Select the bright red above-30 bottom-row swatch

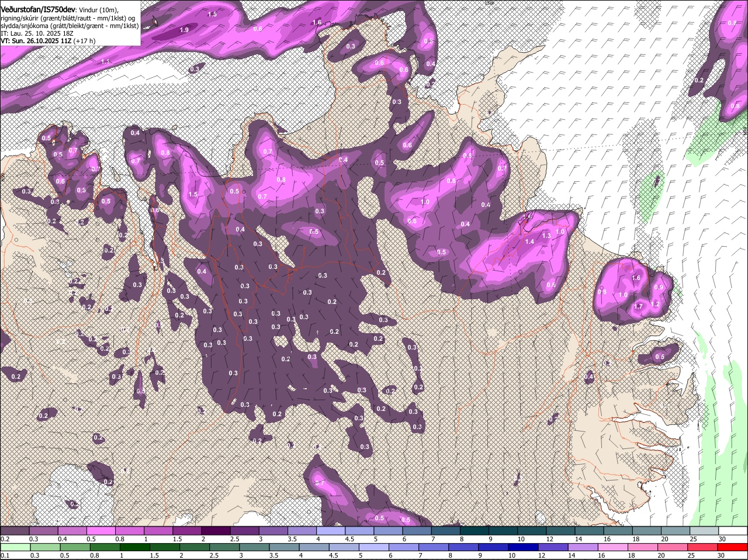pos(733,547)
